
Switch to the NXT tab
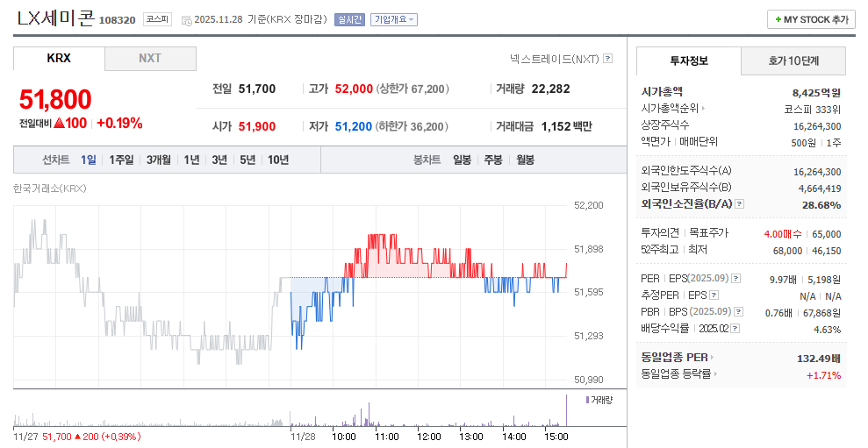coord(150,58)
